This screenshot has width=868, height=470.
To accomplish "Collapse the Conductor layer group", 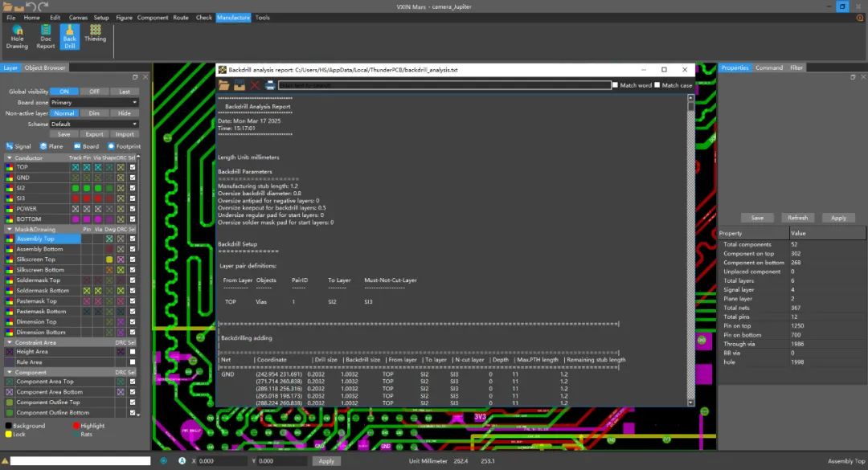I will (x=9, y=158).
